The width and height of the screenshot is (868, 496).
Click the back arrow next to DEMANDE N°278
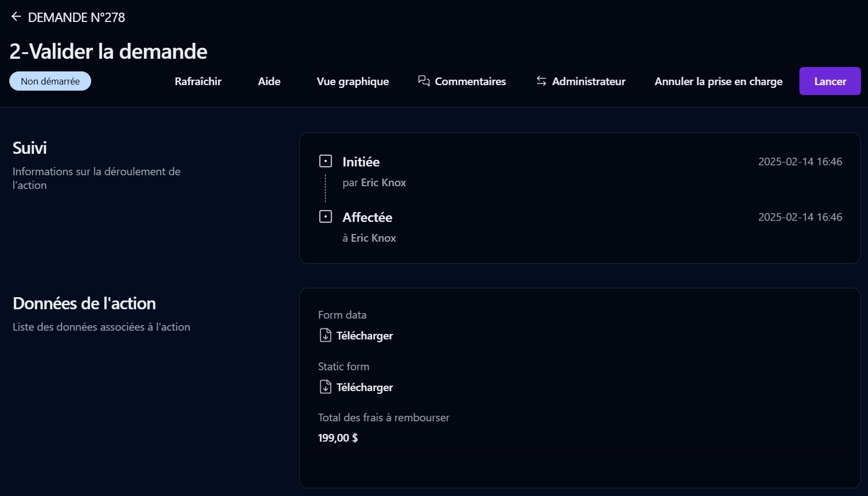[x=16, y=17]
